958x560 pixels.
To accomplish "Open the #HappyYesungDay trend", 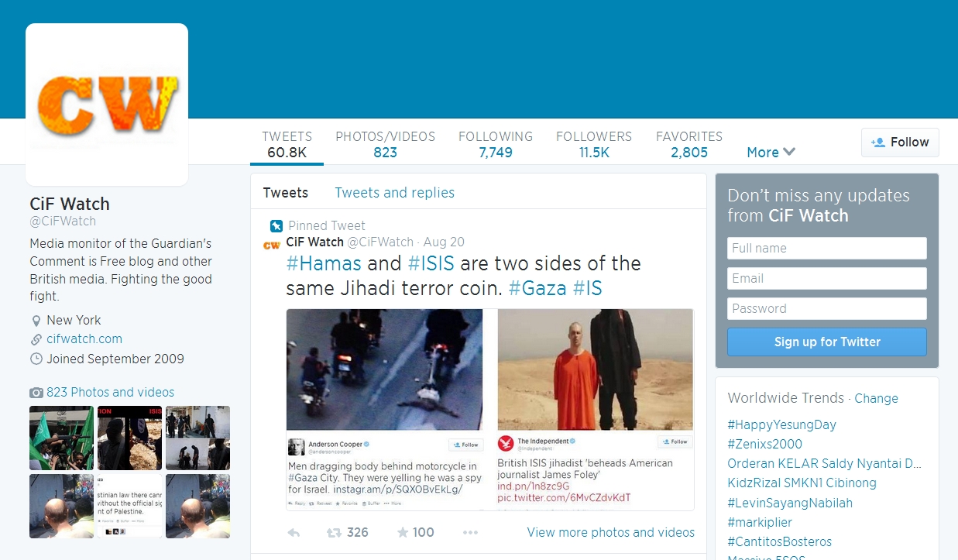I will (781, 424).
